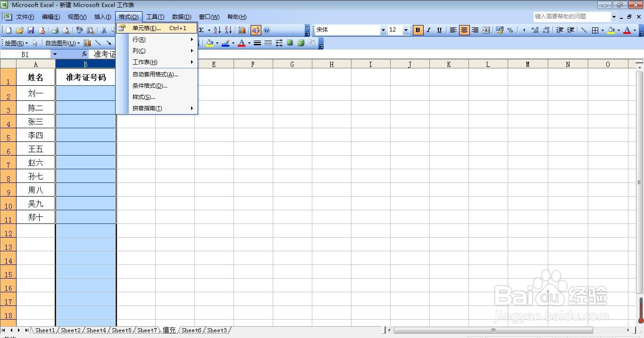
Task: Toggle Underline formatting button
Action: [439, 30]
